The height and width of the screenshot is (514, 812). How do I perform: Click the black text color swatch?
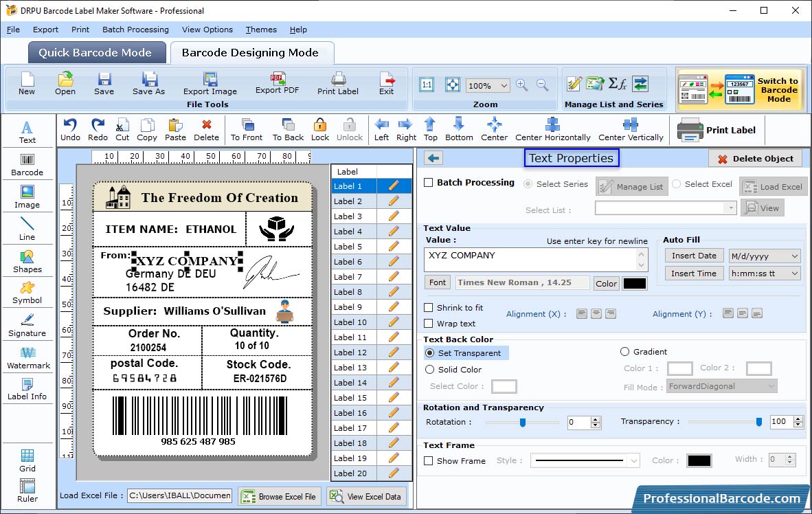tap(634, 283)
